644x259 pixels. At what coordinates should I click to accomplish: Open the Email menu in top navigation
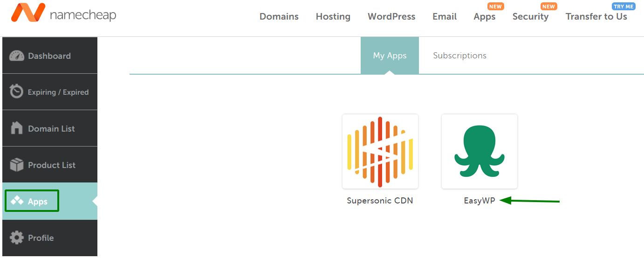[444, 17]
